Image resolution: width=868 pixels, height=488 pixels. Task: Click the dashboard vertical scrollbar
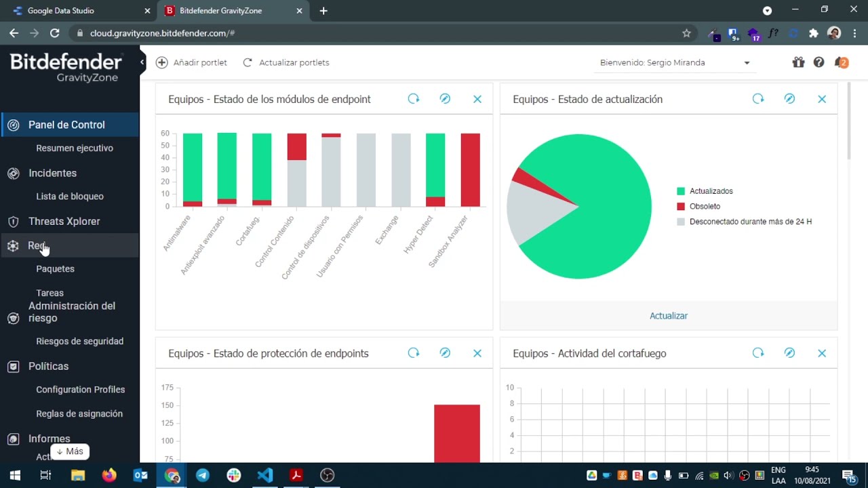(849, 122)
